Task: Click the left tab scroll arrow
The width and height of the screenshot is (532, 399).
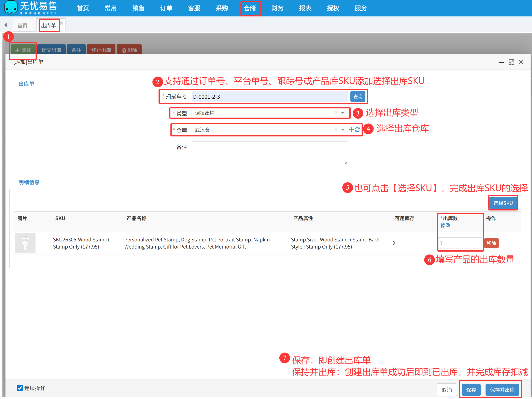Action: click(x=5, y=25)
